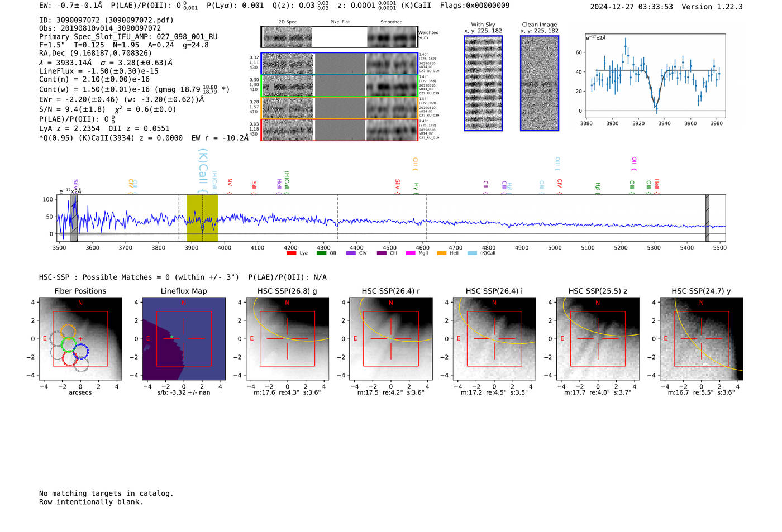Click the HeII orange legend swatch
This screenshot has height=532, width=782.
(441, 253)
